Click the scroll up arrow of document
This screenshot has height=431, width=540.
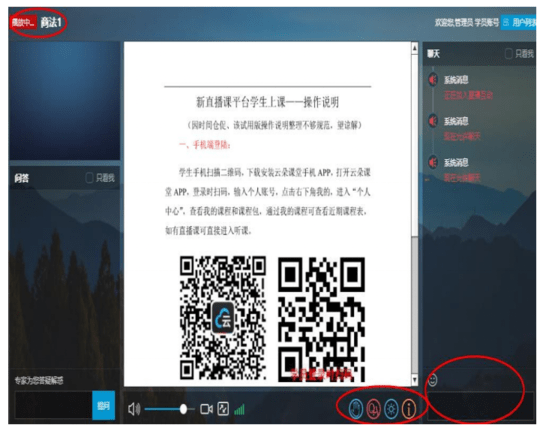pyautogui.click(x=415, y=48)
